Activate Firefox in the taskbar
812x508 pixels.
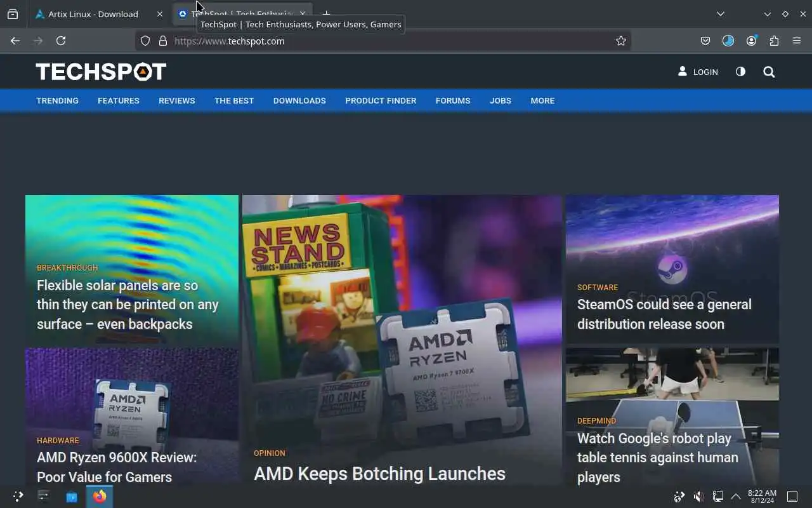(x=100, y=497)
